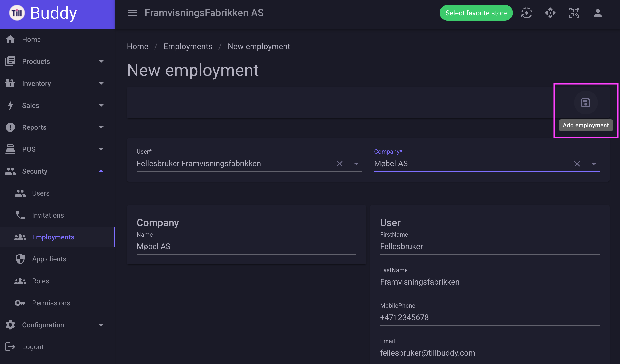
Task: Expand the Products sidebar section
Action: pos(57,61)
